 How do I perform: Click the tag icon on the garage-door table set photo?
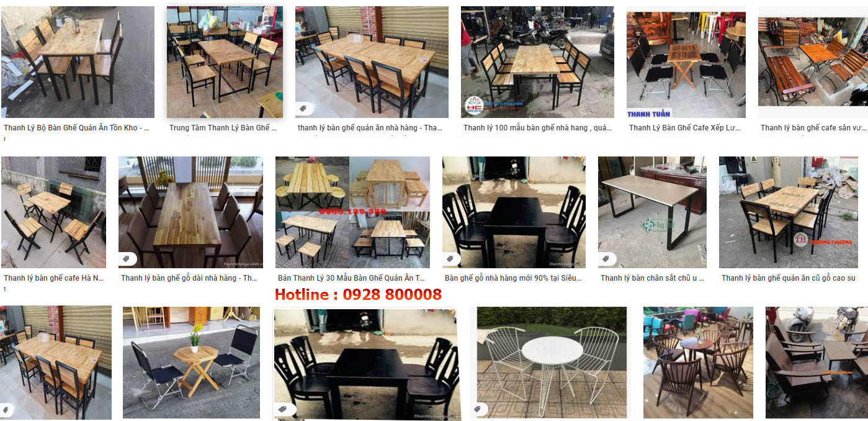coord(303,109)
